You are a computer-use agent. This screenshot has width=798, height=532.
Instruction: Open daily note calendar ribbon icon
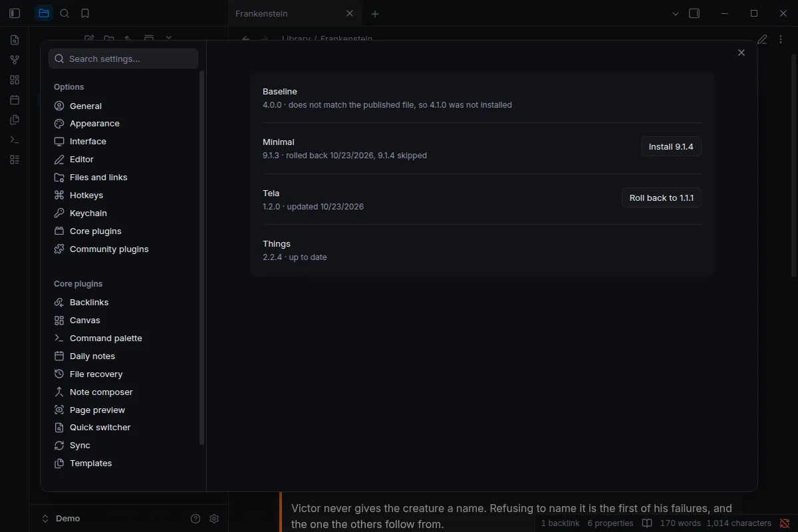click(15, 100)
